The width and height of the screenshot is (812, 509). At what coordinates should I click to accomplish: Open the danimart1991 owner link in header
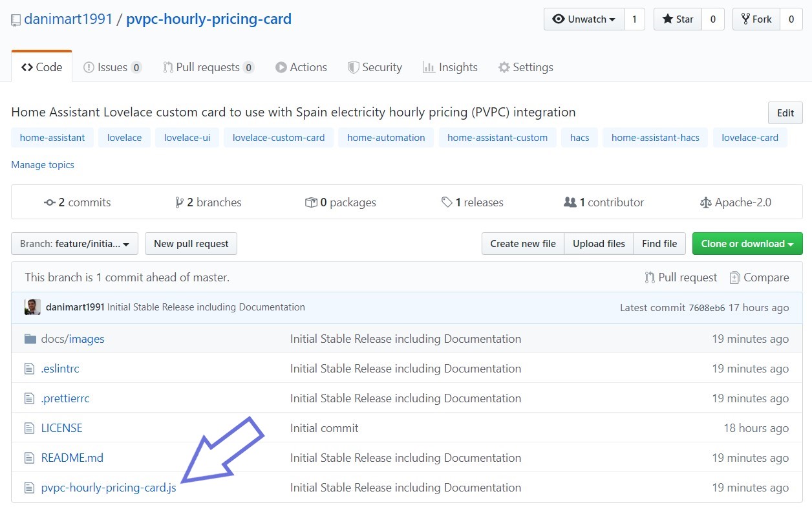(68, 19)
